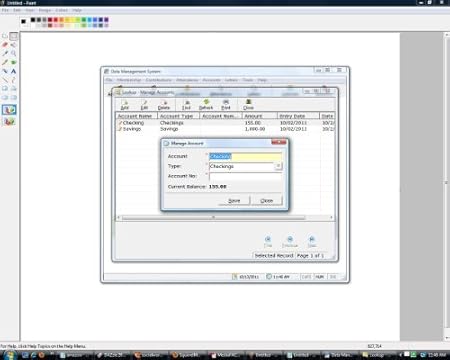
Task: Pick the orange palette swatch
Action: 61,20
